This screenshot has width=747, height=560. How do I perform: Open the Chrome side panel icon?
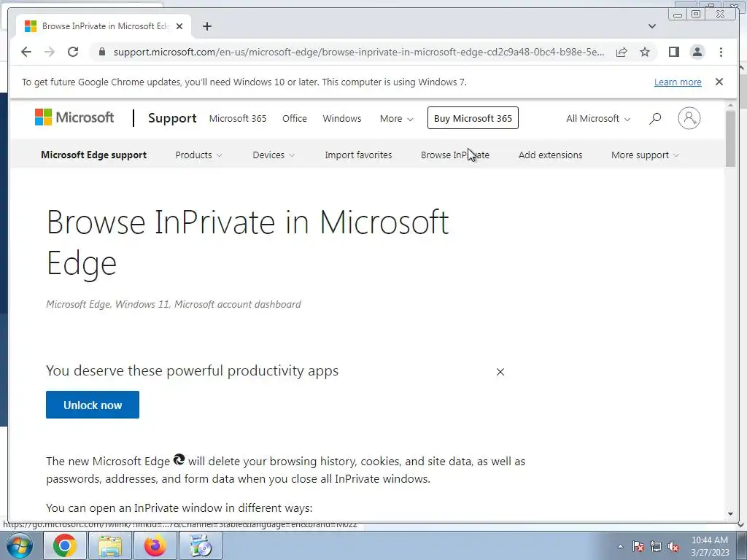pyautogui.click(x=673, y=52)
